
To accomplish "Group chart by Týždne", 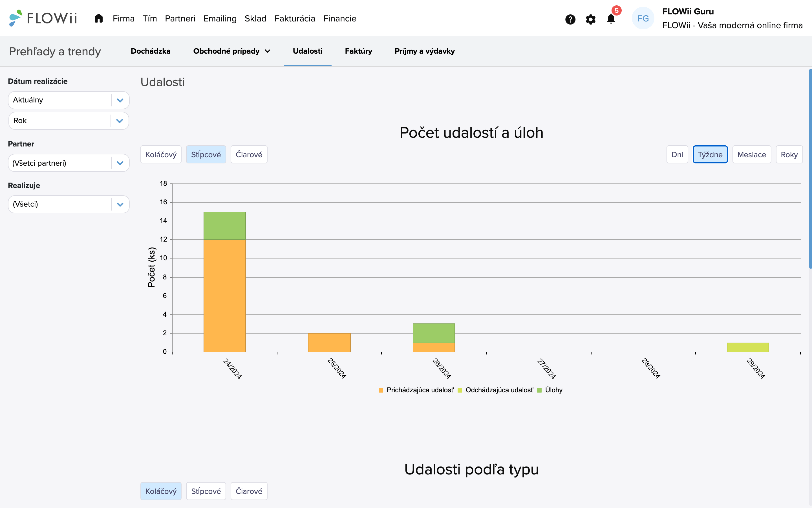I will click(x=710, y=155).
